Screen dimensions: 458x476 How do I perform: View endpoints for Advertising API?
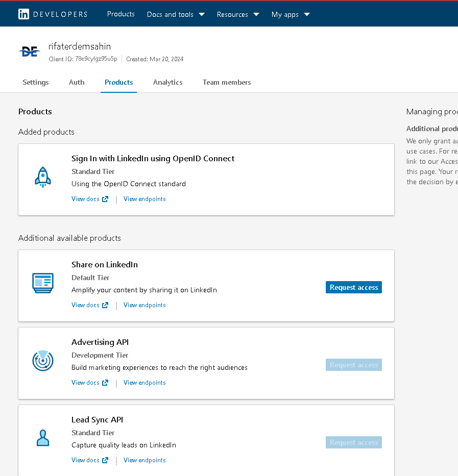(144, 383)
